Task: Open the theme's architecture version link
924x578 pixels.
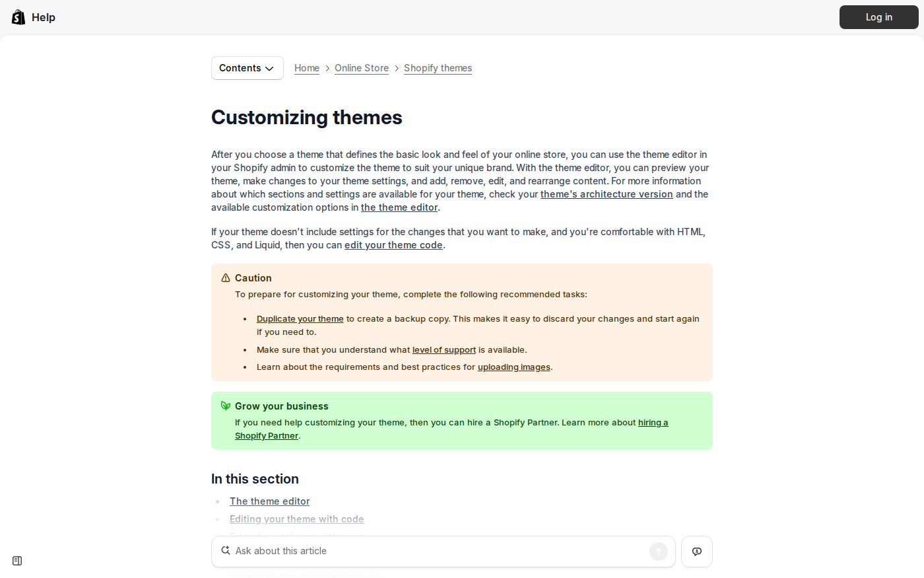Action: click(606, 194)
